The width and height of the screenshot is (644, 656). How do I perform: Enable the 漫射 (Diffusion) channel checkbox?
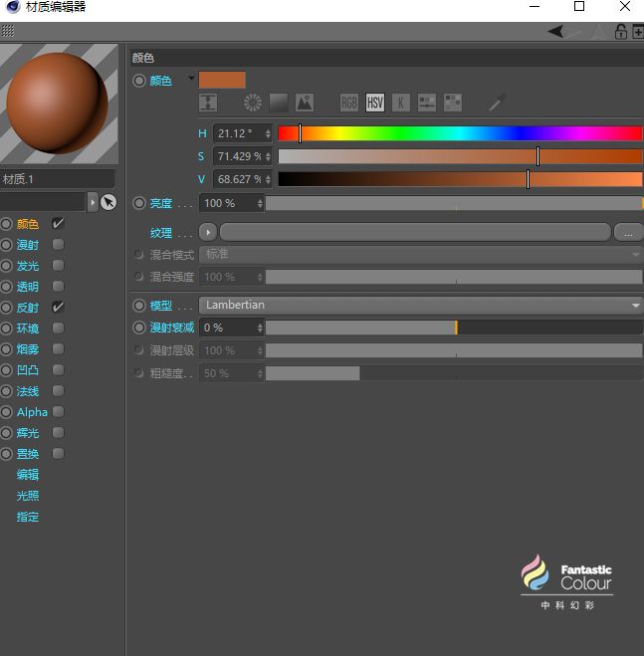click(x=58, y=245)
